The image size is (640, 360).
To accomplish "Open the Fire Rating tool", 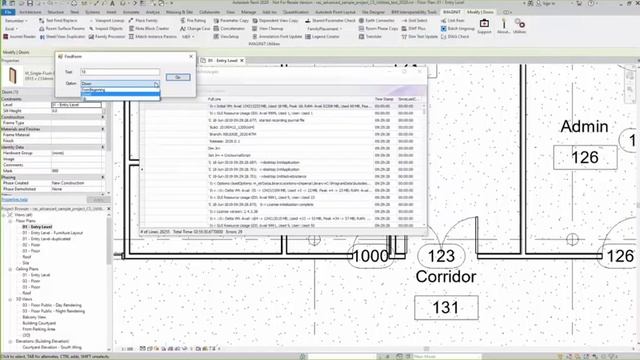I will (x=193, y=20).
